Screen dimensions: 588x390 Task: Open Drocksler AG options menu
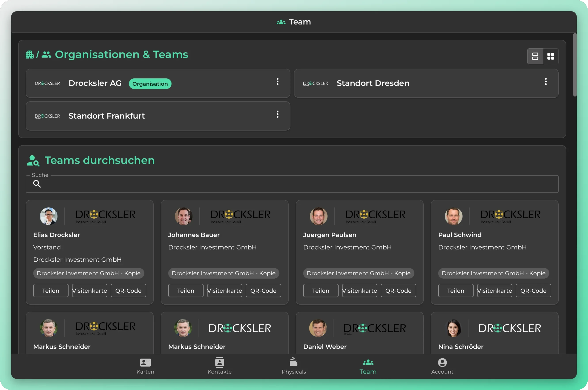[x=277, y=82]
